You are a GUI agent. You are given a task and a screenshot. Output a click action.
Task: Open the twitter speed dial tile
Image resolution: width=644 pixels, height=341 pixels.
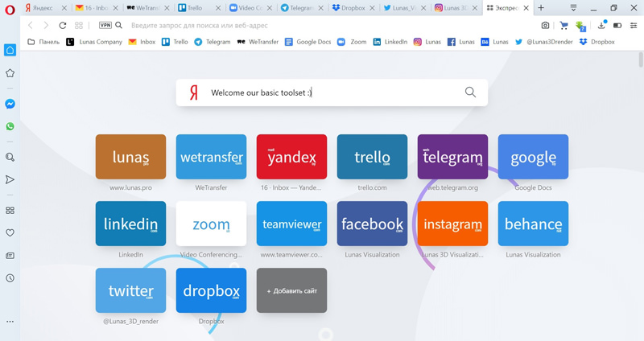[x=130, y=290]
